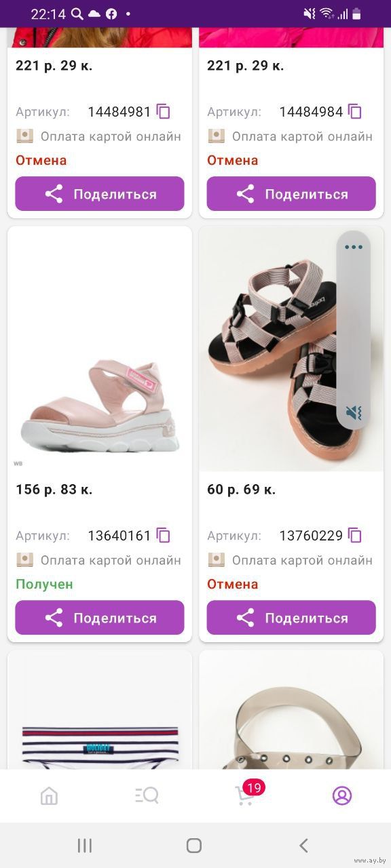Screen dimensions: 391x868
Task: Copy article number 13760229
Action: tap(355, 535)
